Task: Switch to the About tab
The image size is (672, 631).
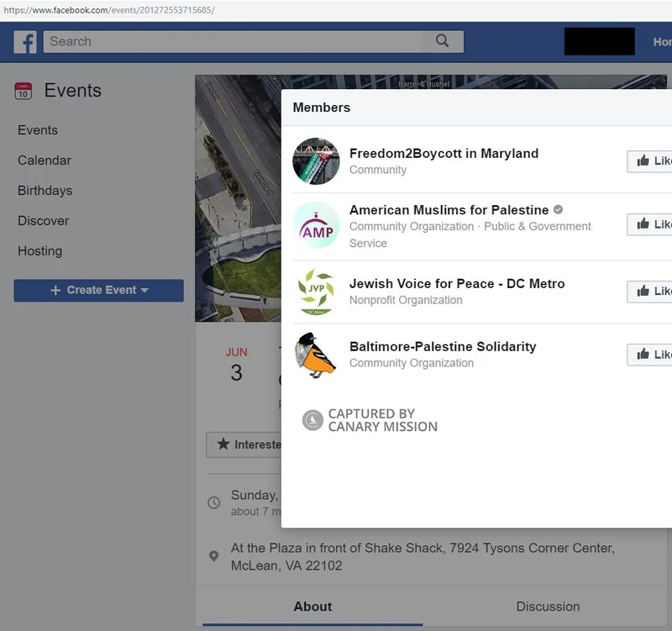Action: (x=313, y=607)
